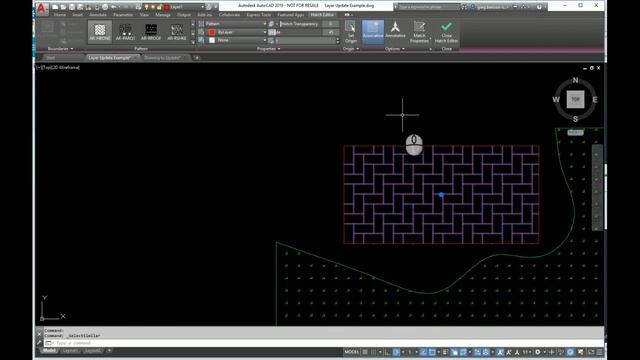Open the workspace switching gear in status bar

point(538,352)
